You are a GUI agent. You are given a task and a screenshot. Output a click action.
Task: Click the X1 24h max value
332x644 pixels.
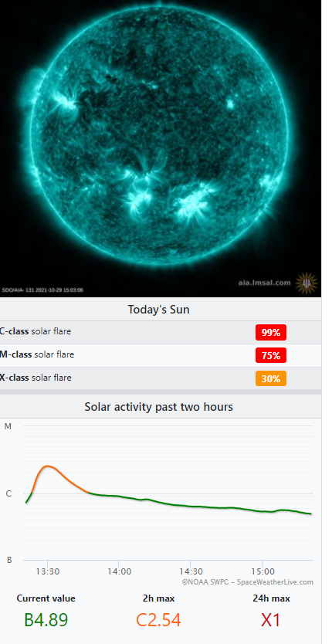coord(271,620)
